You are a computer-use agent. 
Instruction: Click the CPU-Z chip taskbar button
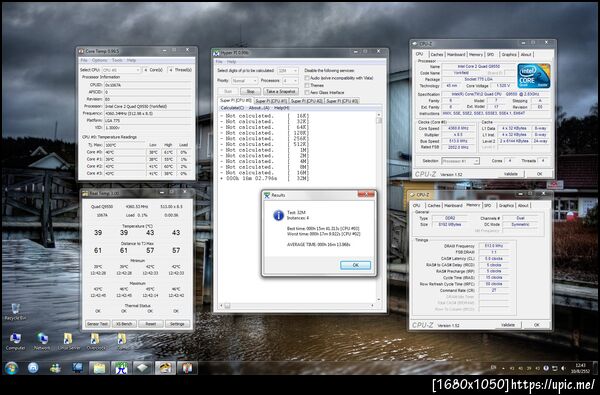click(x=143, y=368)
